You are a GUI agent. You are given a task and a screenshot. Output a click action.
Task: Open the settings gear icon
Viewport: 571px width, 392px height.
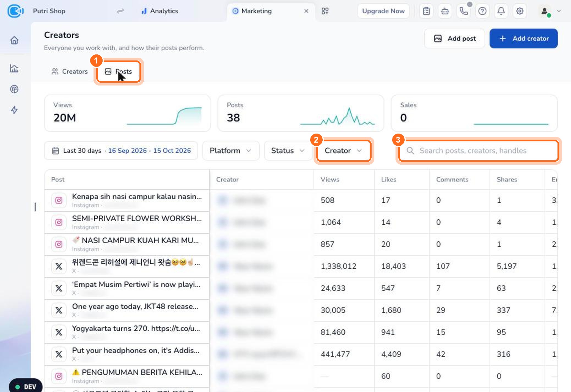[x=520, y=11]
